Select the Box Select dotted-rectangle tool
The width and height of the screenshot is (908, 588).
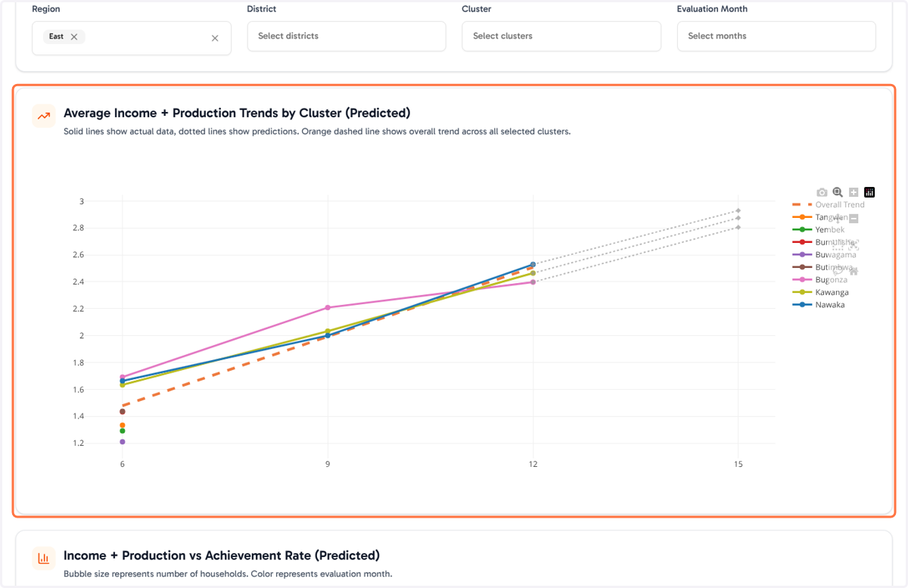tap(838, 246)
